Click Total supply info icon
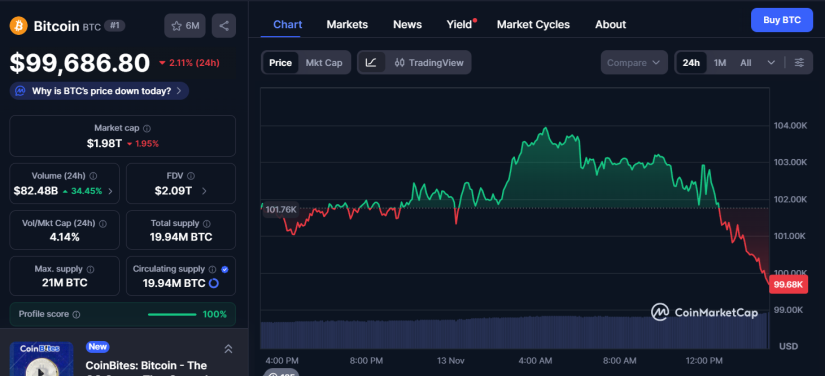This screenshot has width=825, height=376. click(207, 223)
